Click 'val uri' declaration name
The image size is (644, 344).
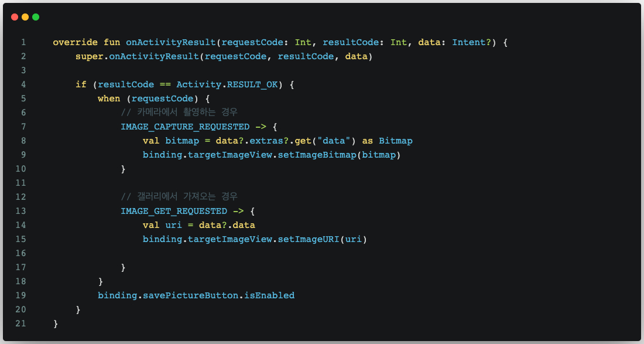pos(174,225)
